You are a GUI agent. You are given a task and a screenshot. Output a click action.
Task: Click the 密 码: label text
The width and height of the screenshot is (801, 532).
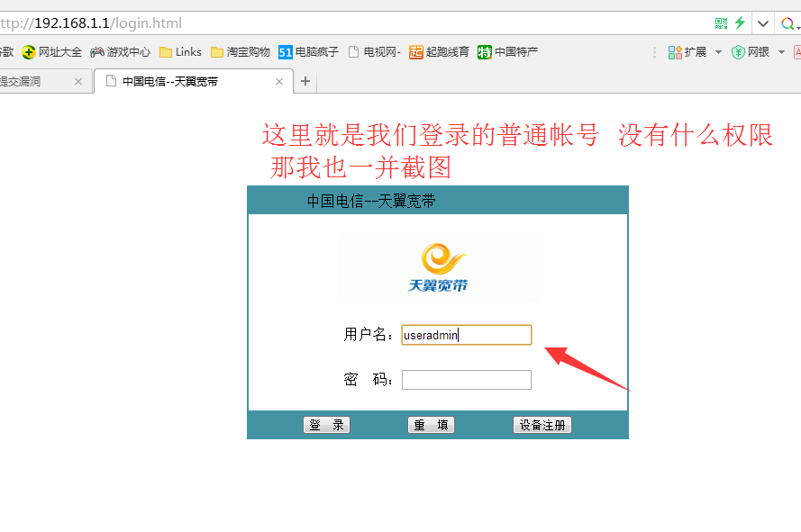pos(368,379)
